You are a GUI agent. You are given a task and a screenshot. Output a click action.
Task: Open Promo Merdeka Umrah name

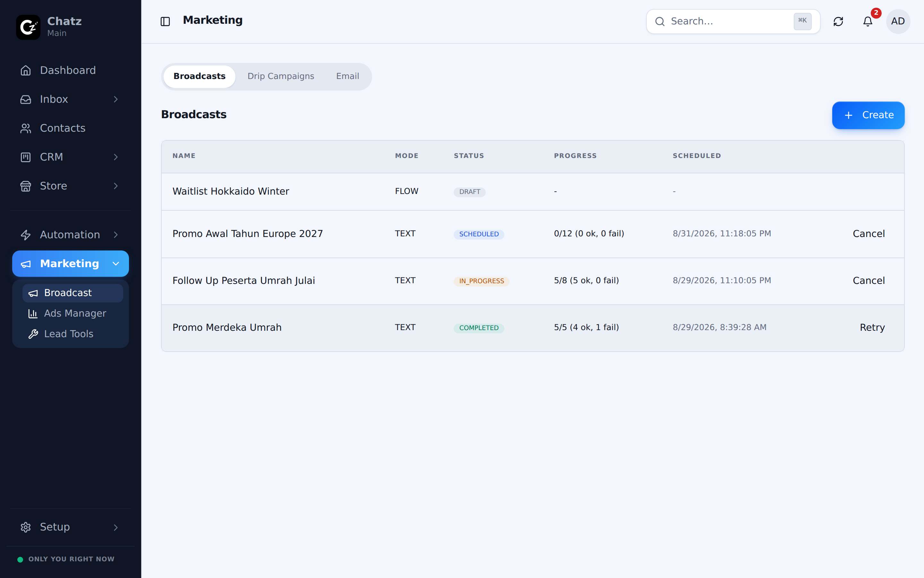[227, 328]
